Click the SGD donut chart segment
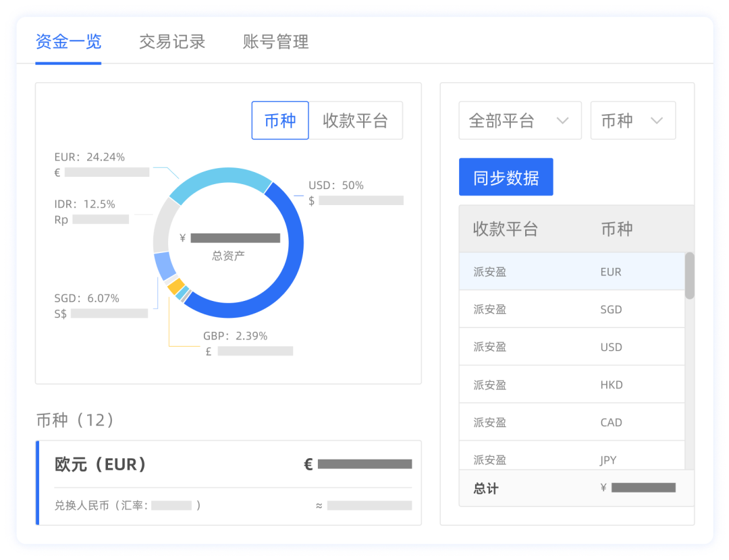The image size is (729, 560). point(164,266)
